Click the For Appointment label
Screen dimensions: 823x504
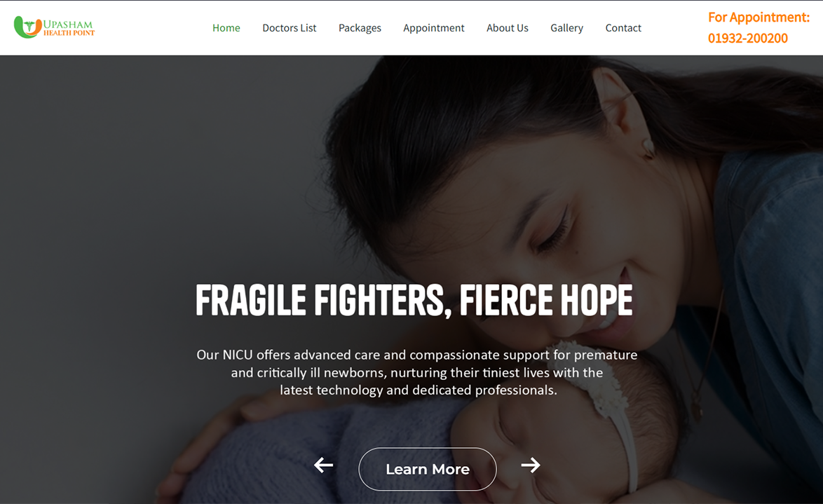click(759, 18)
